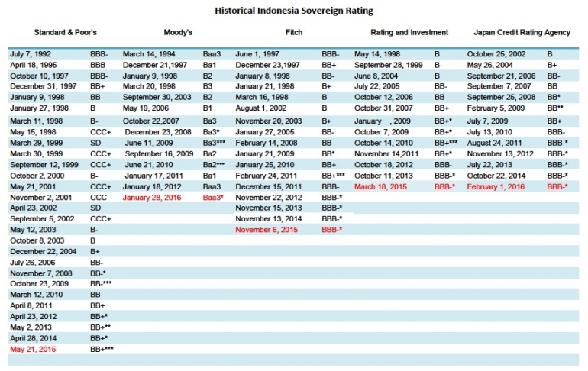Click the title 'Historical Indonesia Sovereign Rating'
This screenshot has width=588, height=371.
(x=294, y=11)
